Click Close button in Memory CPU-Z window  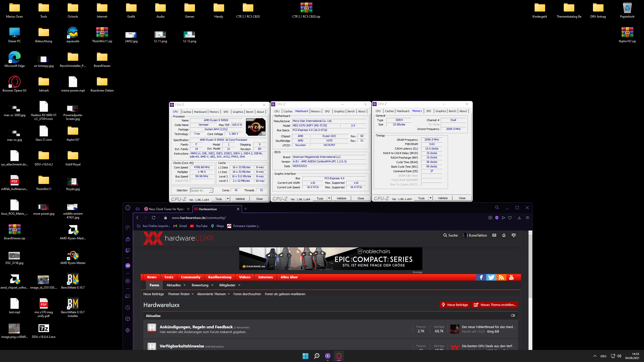coord(462,198)
